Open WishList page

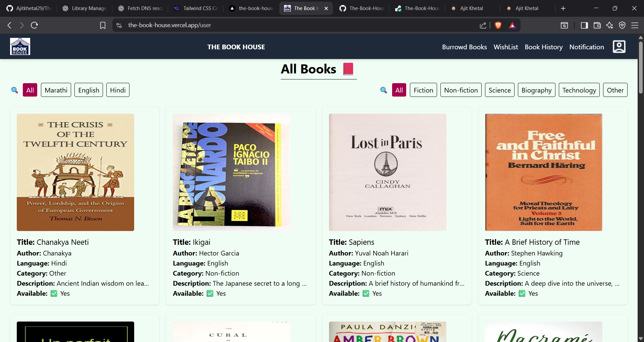pyautogui.click(x=506, y=47)
